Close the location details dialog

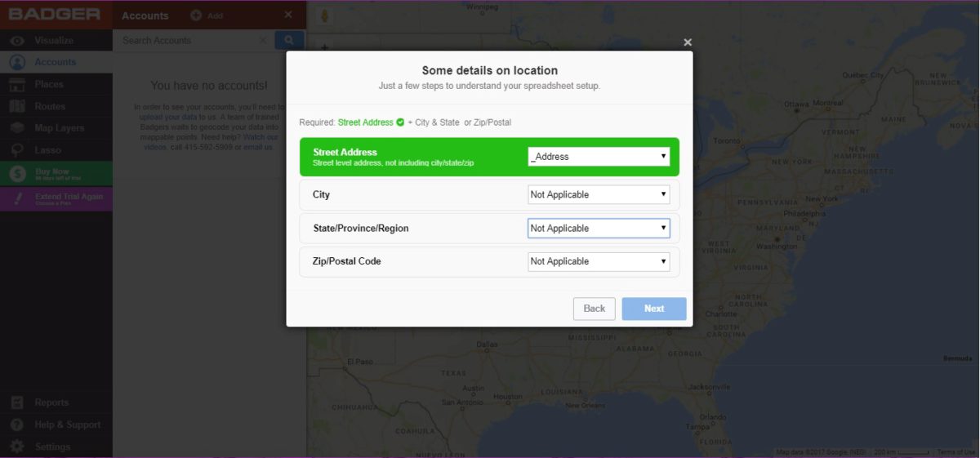(x=688, y=42)
